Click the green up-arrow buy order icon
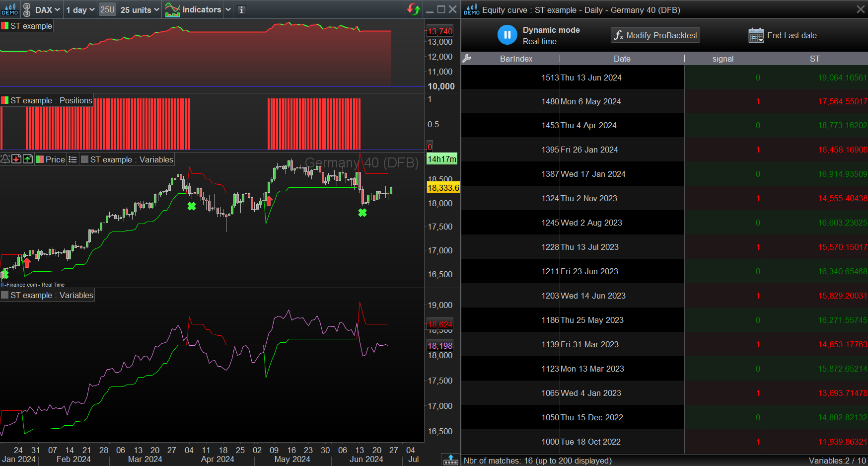 28,159
